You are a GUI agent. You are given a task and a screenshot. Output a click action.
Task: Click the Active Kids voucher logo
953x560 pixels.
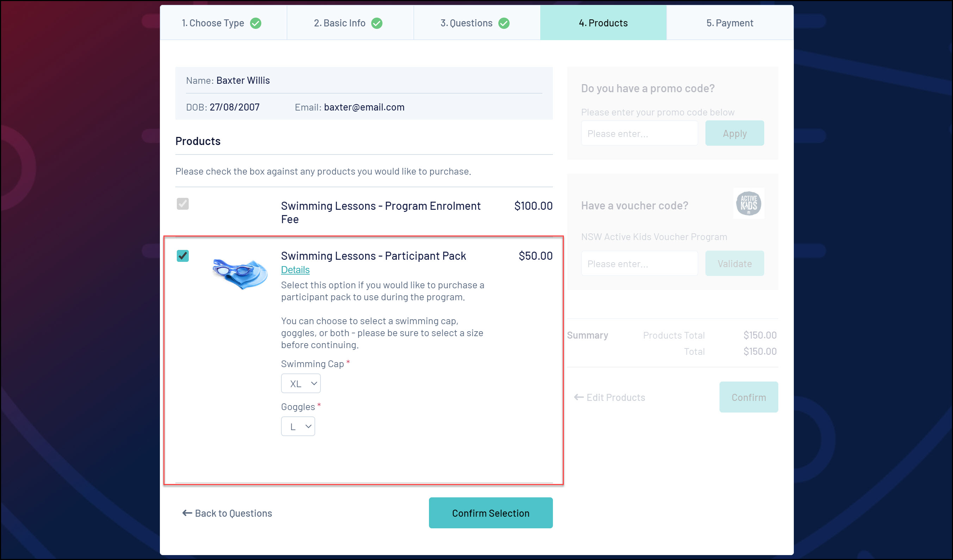pyautogui.click(x=748, y=203)
